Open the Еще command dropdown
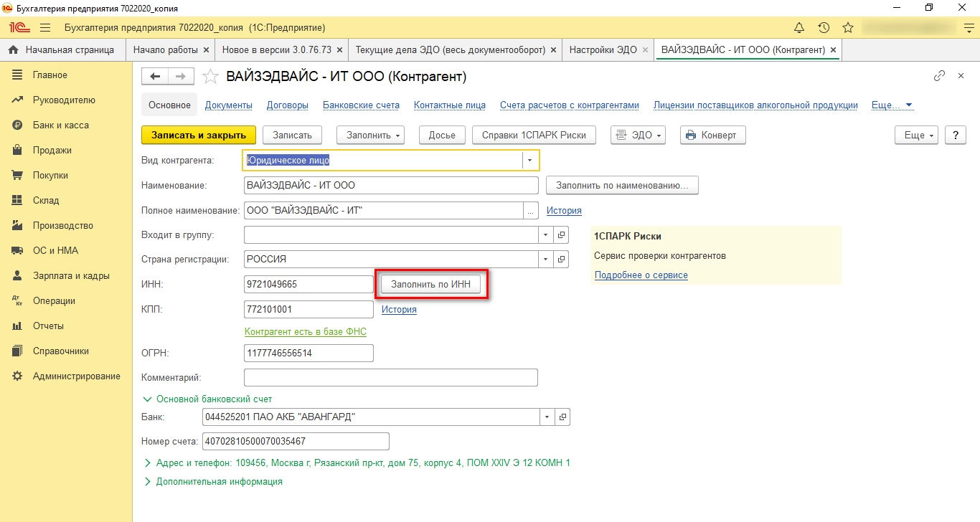Viewport: 980px width, 522px height. pyautogui.click(x=917, y=136)
